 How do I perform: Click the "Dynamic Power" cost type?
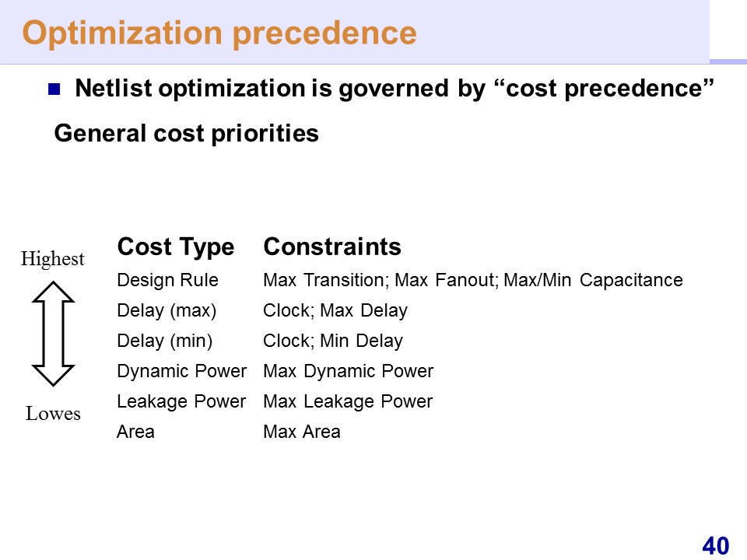(181, 371)
